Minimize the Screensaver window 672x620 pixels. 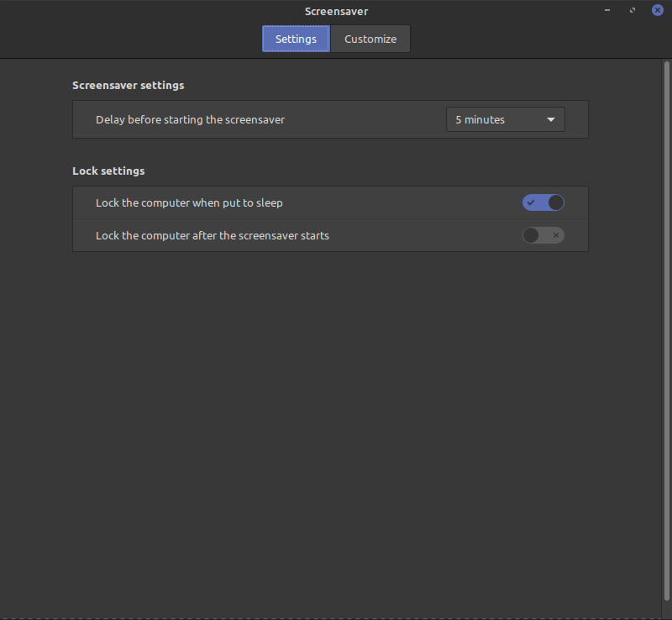pyautogui.click(x=606, y=10)
